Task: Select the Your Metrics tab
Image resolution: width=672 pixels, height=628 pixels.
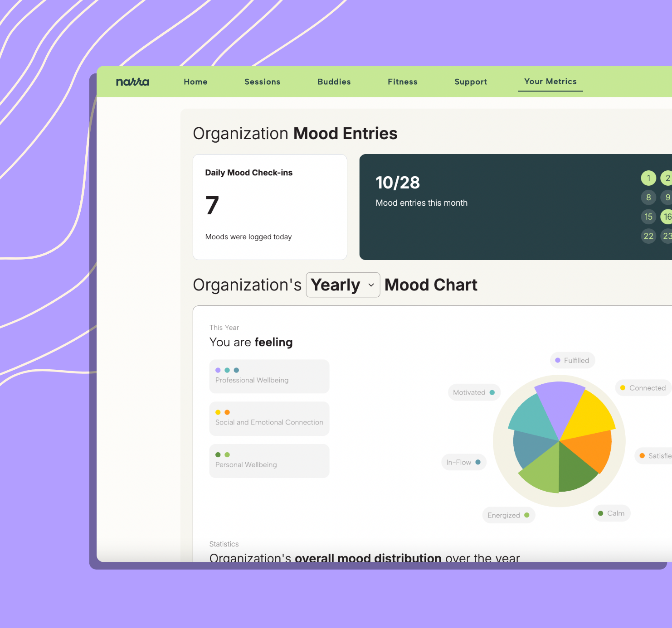Action: [550, 82]
